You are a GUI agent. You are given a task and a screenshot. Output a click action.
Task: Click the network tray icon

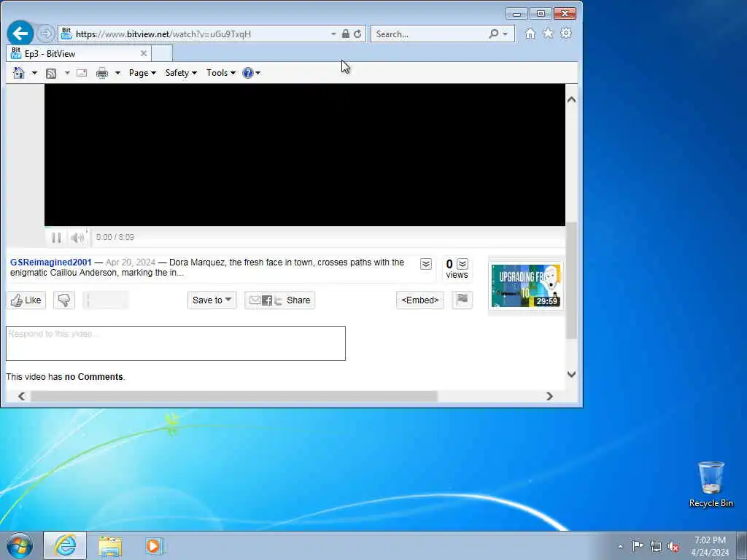[x=656, y=546]
